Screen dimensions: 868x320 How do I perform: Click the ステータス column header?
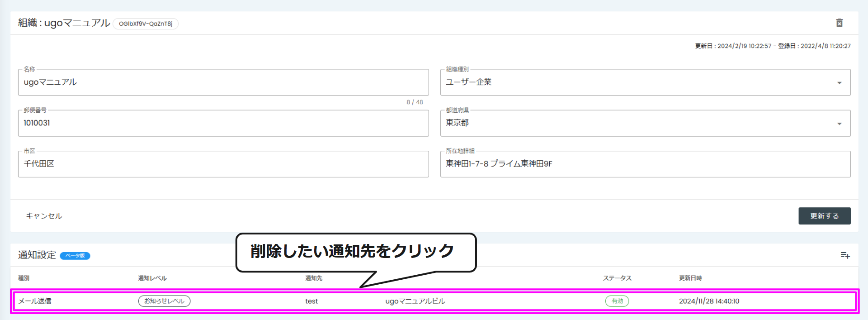(617, 278)
